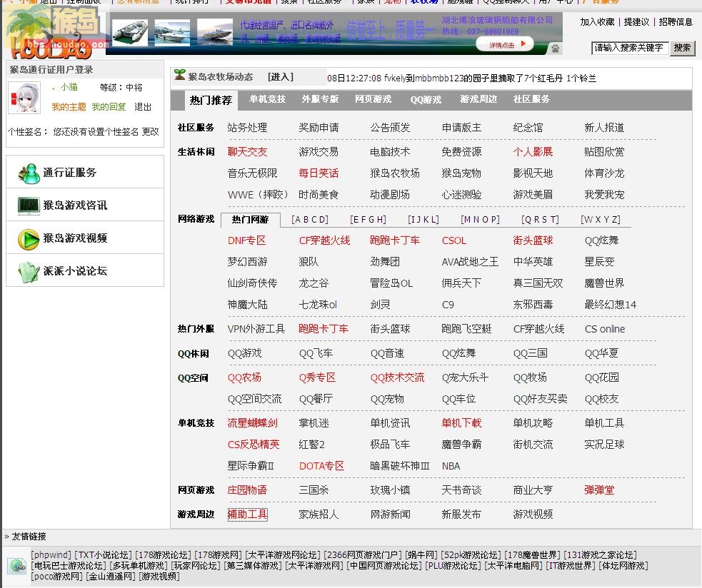Select the [I J K L] game tab
Image resolution: width=702 pixels, height=588 pixels.
pyautogui.click(x=423, y=220)
